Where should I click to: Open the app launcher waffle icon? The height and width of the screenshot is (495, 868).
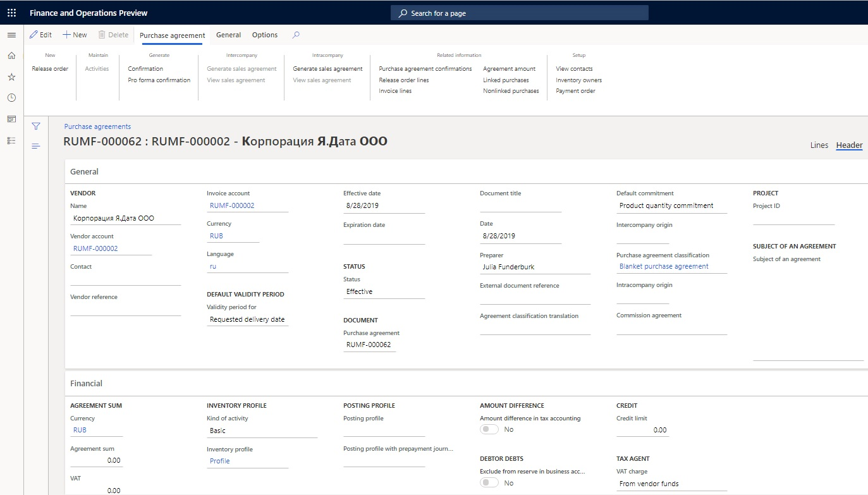click(x=11, y=13)
